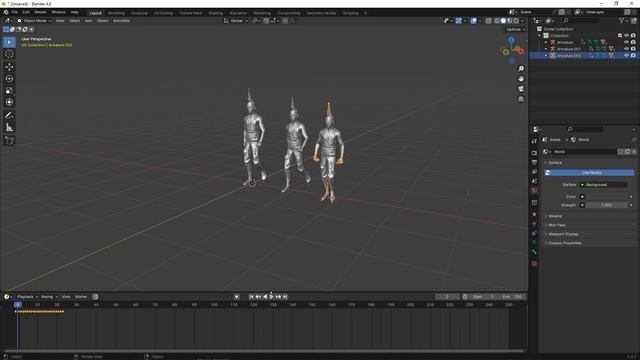Click the world Color swatch field

606,196
